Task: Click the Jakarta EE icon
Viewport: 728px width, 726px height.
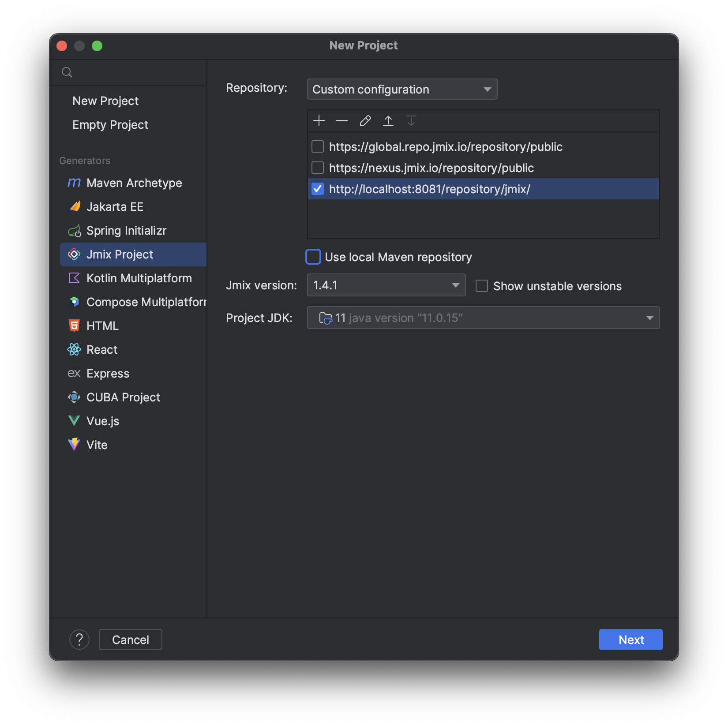Action: 74,206
